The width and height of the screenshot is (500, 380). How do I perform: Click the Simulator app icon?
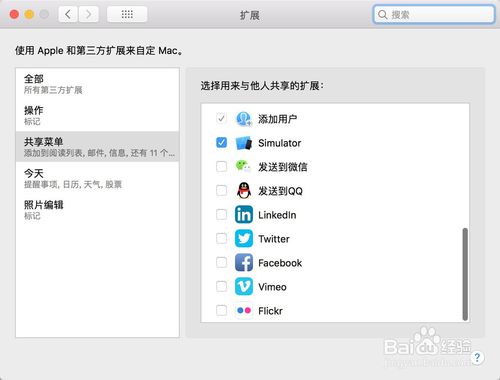coord(244,143)
